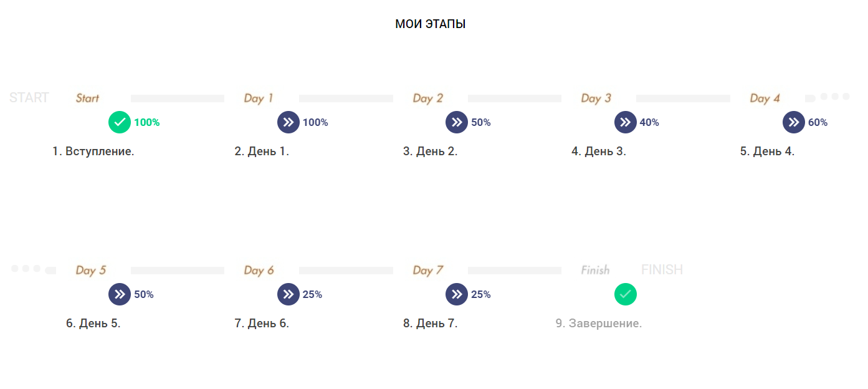Select the '3. День 2.' stage title
This screenshot has width=868, height=389.
(431, 151)
